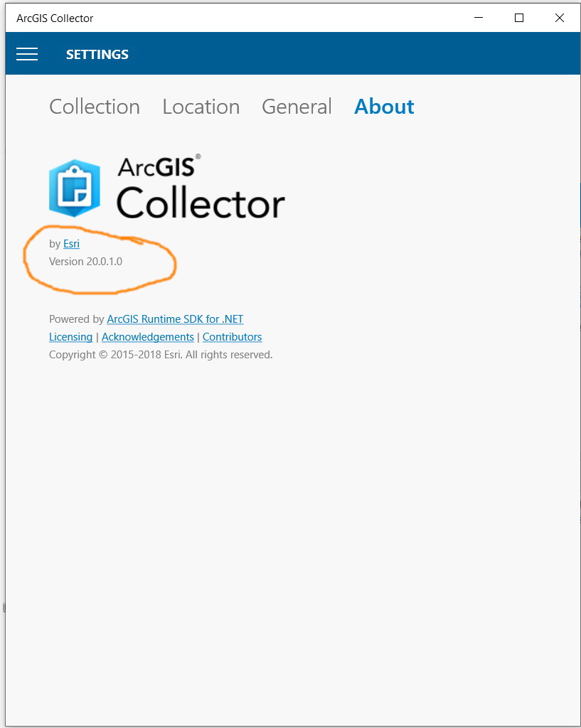Switch to the General tab
Image resolution: width=581 pixels, height=728 pixels.
point(297,107)
